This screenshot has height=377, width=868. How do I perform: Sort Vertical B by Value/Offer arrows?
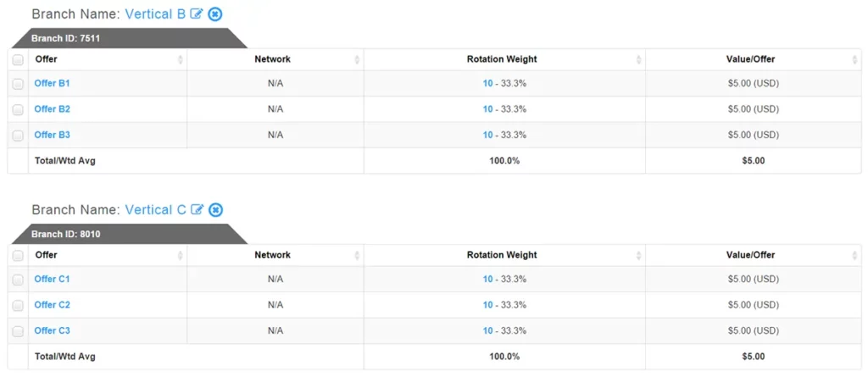pyautogui.click(x=854, y=59)
